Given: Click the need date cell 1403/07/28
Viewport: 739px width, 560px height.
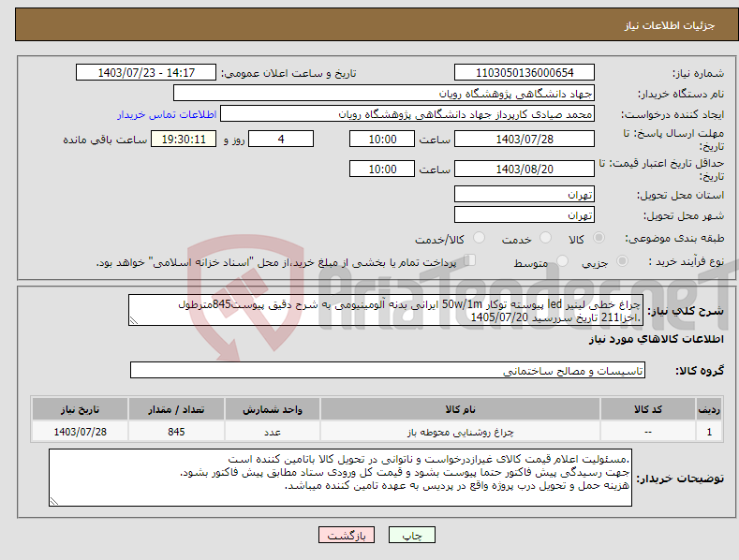Looking at the screenshot, I should [x=81, y=432].
